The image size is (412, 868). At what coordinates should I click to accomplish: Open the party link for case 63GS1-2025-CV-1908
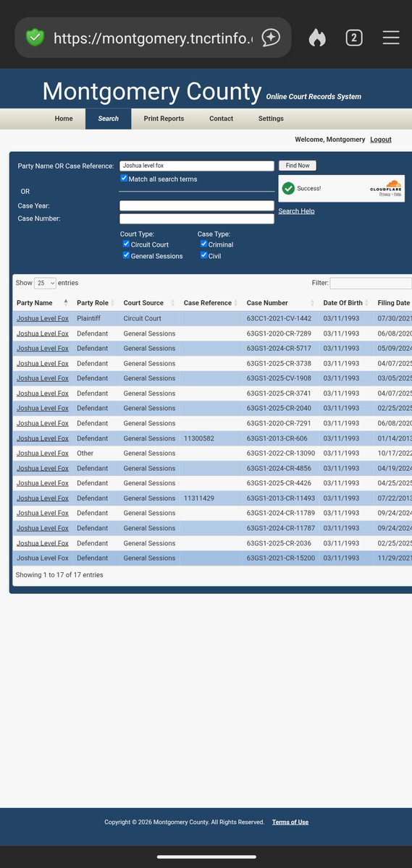point(43,378)
